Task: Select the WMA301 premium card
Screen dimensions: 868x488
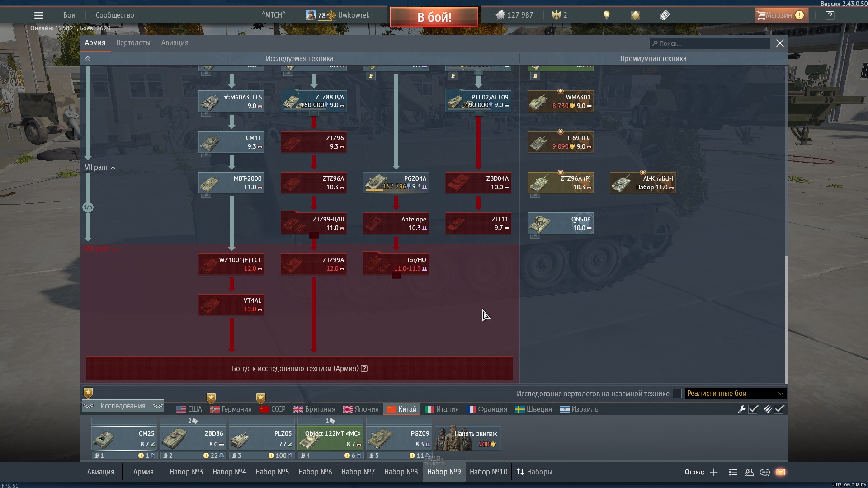Action: coord(561,102)
